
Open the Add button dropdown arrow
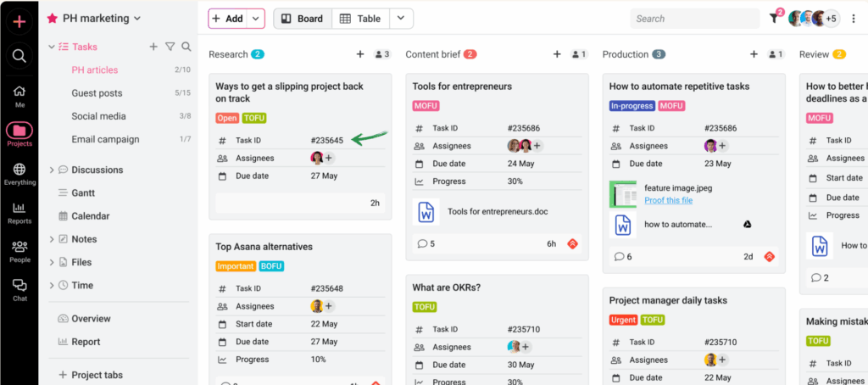pyautogui.click(x=255, y=19)
